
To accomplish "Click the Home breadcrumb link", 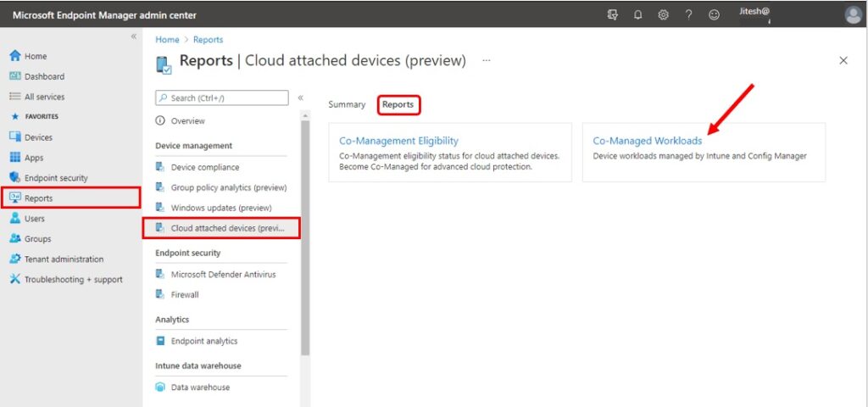I will (x=167, y=40).
